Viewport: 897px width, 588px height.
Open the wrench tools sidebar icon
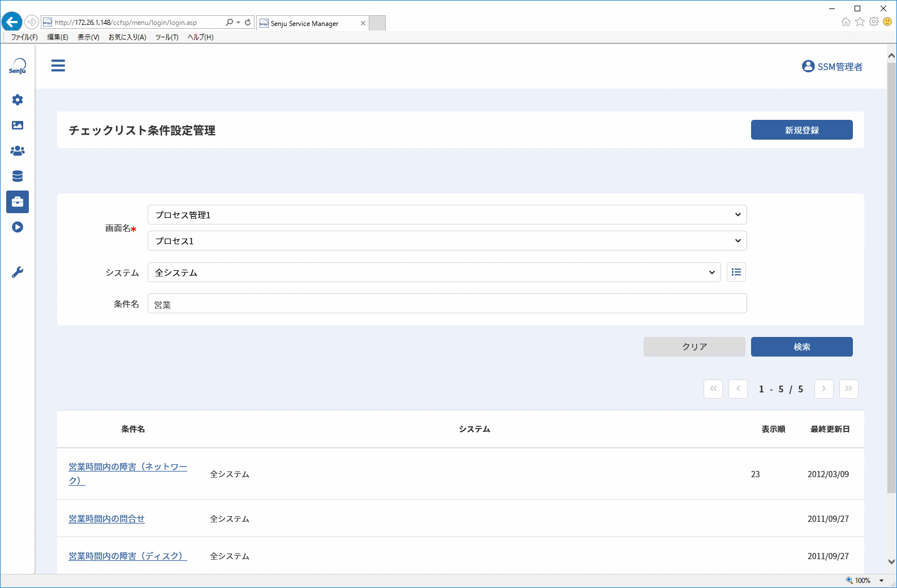[18, 273]
